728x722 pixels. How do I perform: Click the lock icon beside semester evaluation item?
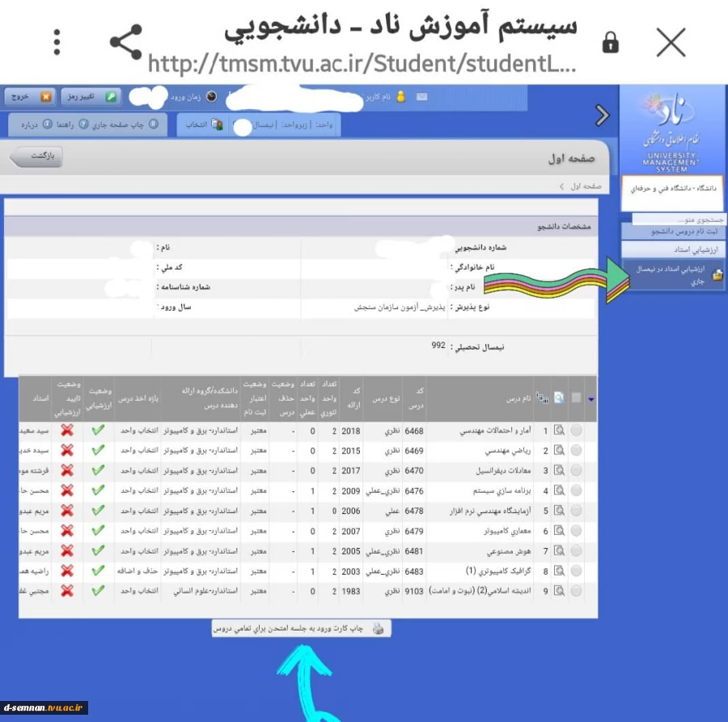717,275
